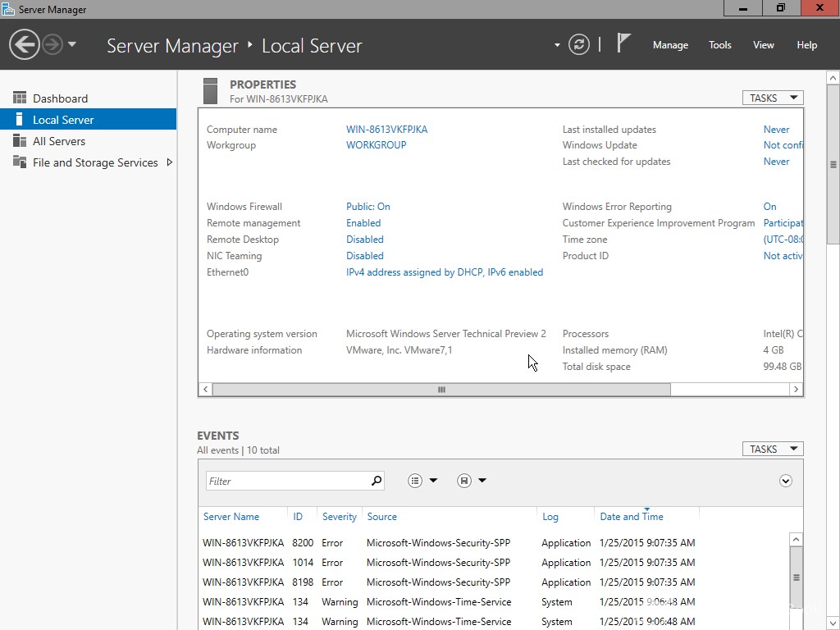The width and height of the screenshot is (840, 630).
Task: Click the Product ID Not activated link
Action: pos(783,256)
